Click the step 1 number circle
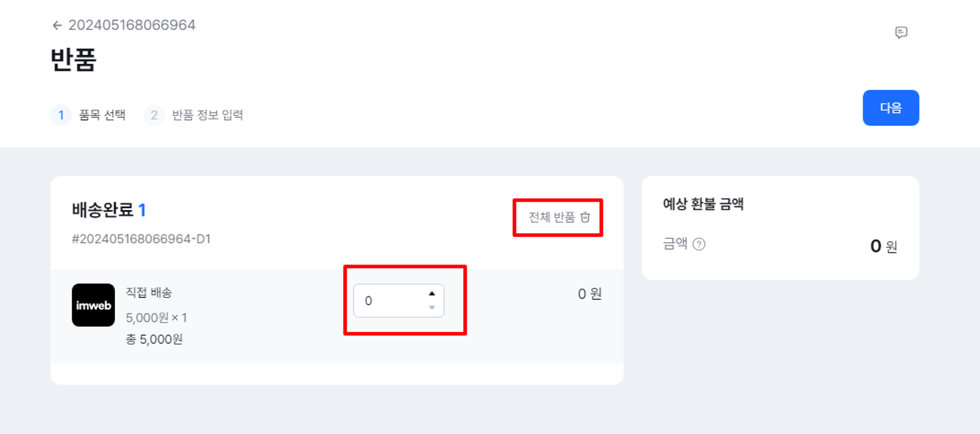Image resolution: width=980 pixels, height=434 pixels. (61, 115)
